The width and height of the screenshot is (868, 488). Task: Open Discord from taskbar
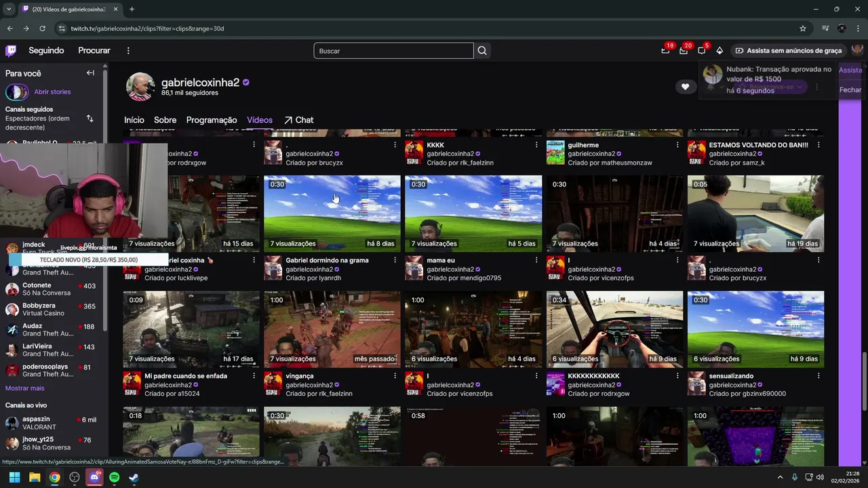click(94, 477)
